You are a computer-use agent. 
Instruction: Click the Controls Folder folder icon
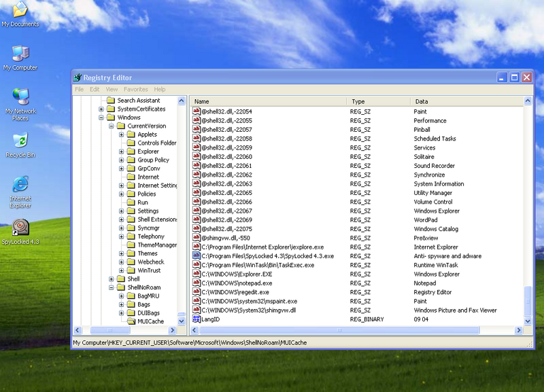[x=131, y=143]
